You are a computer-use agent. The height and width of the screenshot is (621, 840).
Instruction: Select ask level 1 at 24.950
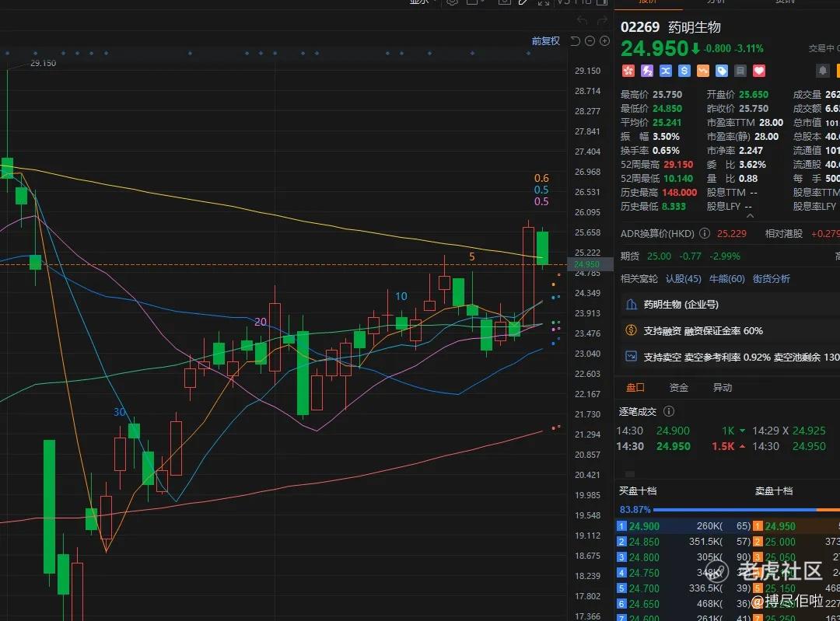(796, 526)
